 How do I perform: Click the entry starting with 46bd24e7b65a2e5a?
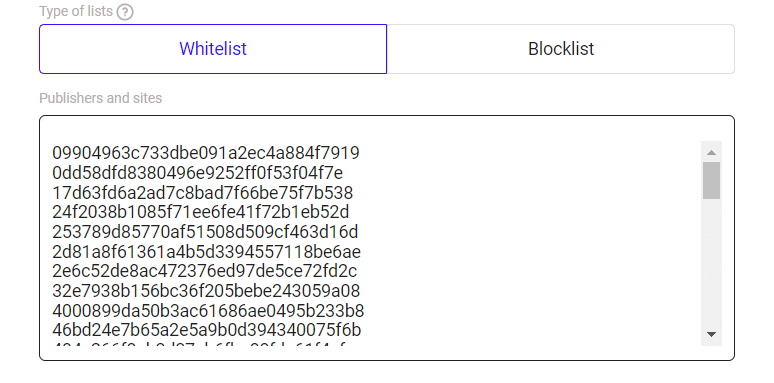(x=206, y=330)
